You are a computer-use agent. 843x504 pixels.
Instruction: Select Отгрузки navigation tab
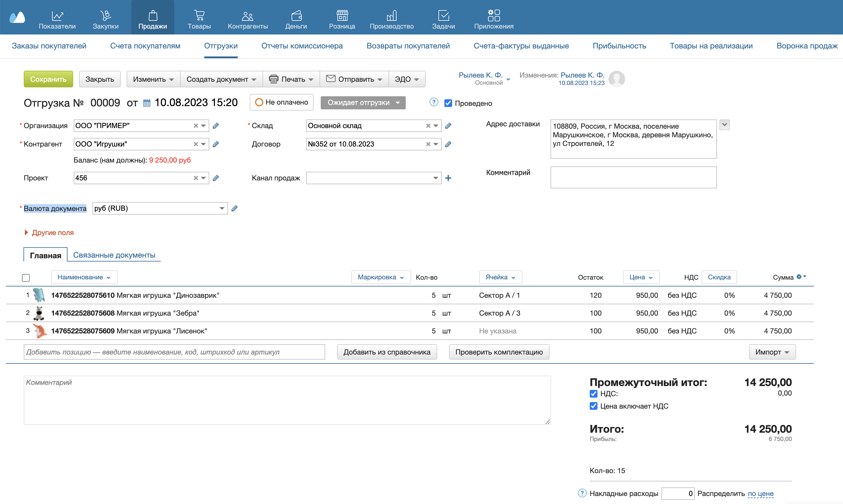[221, 45]
